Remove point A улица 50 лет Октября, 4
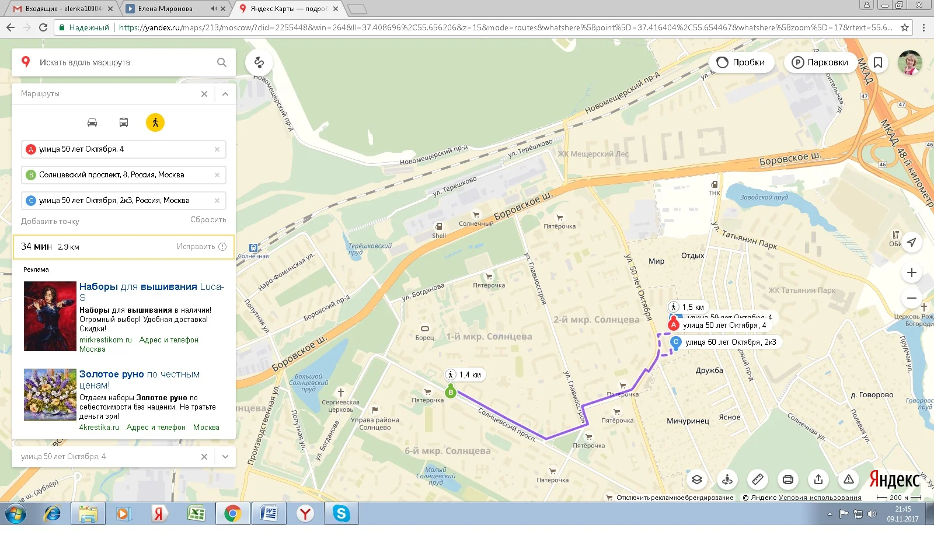This screenshot has height=560, width=934. [x=217, y=149]
